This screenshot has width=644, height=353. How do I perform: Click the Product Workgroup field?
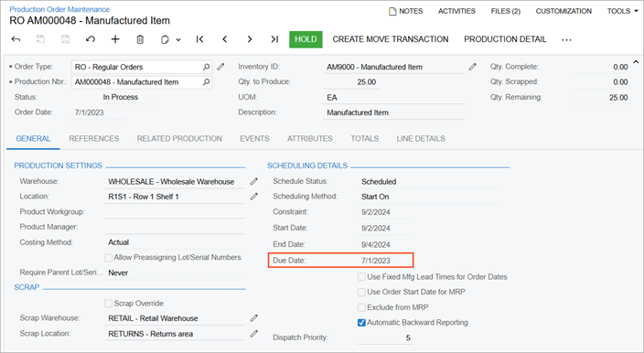(175, 212)
